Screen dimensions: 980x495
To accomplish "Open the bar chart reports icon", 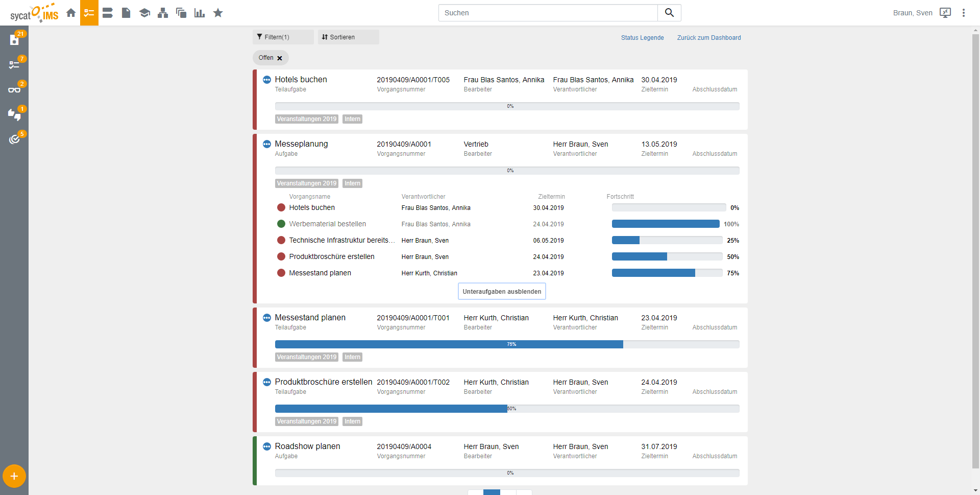I will coord(200,13).
